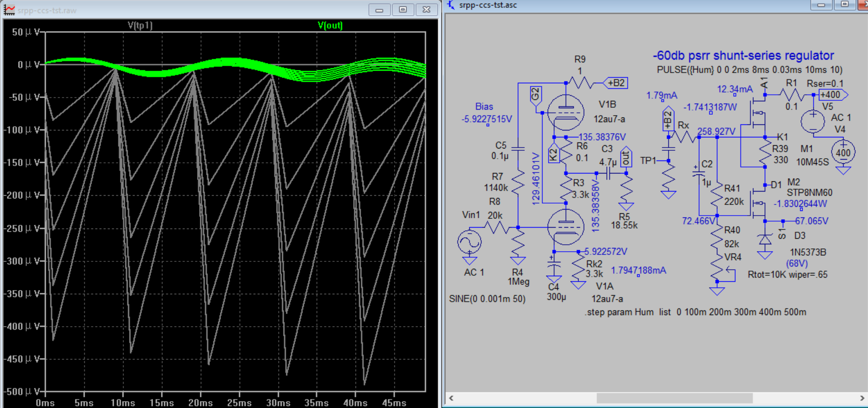Click the waveform window icon beside srpp-ccs-tst.raw

(9, 10)
